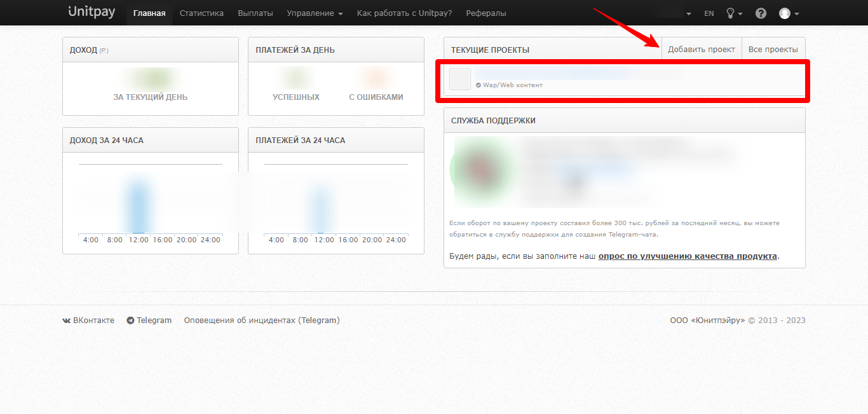Viewport: 868px width, 414px height.
Task: Select the Статистика menu item
Action: pos(201,12)
